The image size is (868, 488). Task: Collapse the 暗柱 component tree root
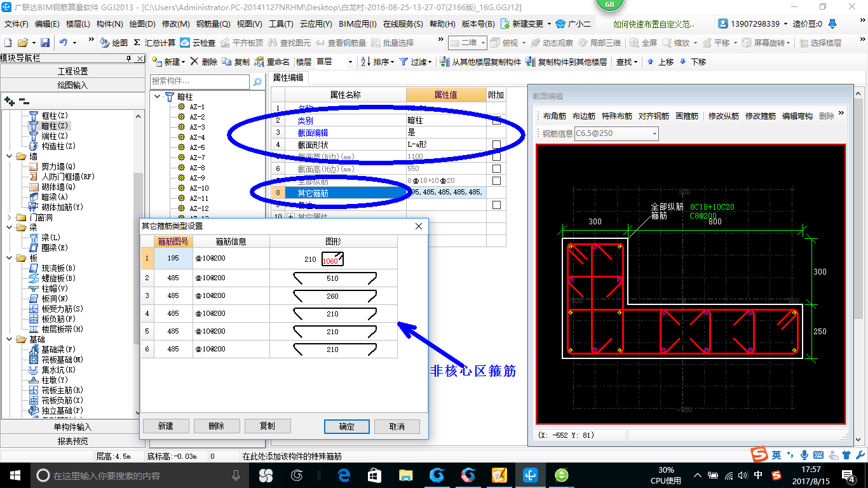coord(157,97)
